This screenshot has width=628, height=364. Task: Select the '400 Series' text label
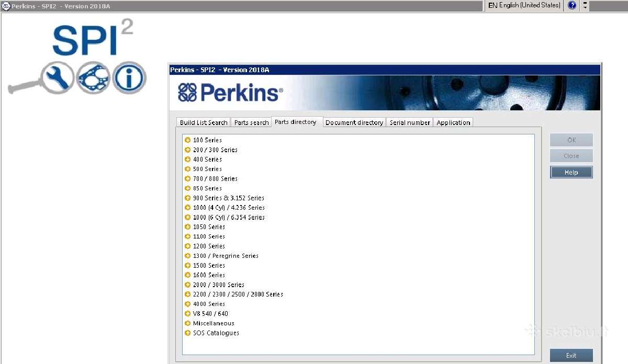click(207, 160)
